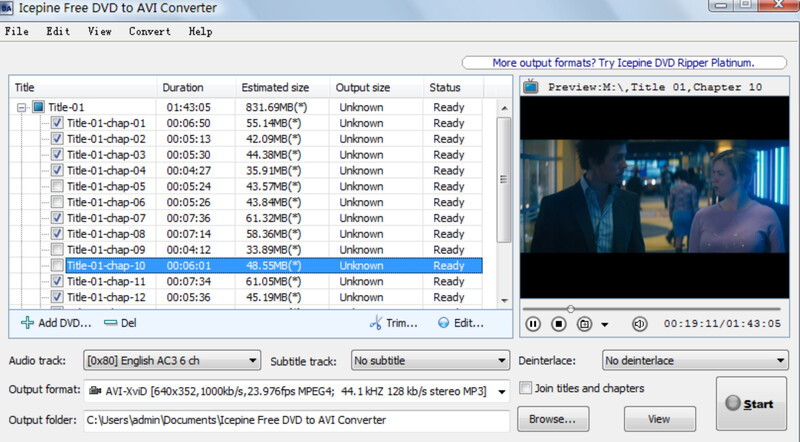This screenshot has width=800, height=442.
Task: Click Browse to choose output folder
Action: (x=553, y=419)
